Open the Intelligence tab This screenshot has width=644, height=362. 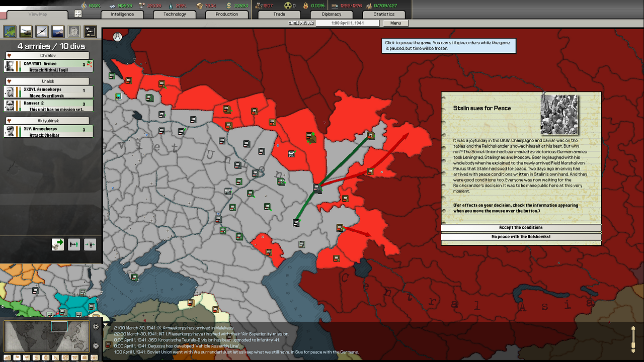pyautogui.click(x=123, y=14)
